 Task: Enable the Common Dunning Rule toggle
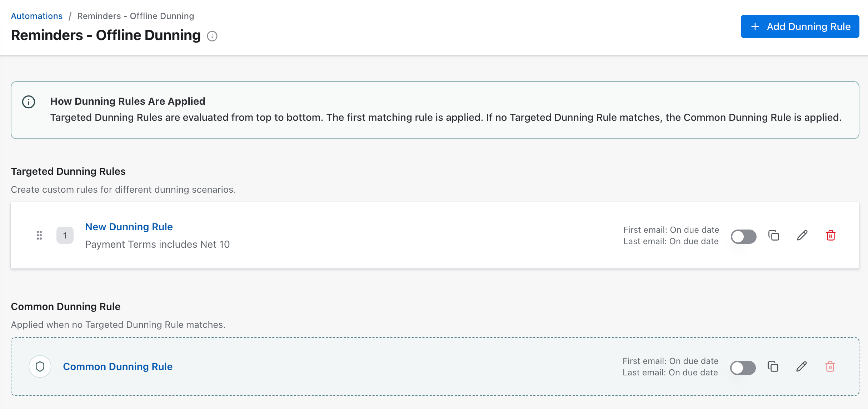[x=743, y=368]
